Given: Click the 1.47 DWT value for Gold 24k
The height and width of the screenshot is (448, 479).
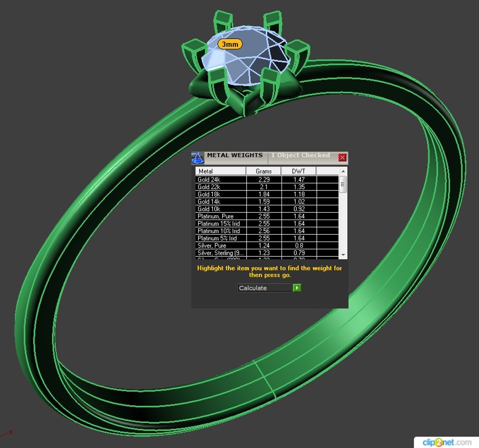Looking at the screenshot, I should click(299, 180).
